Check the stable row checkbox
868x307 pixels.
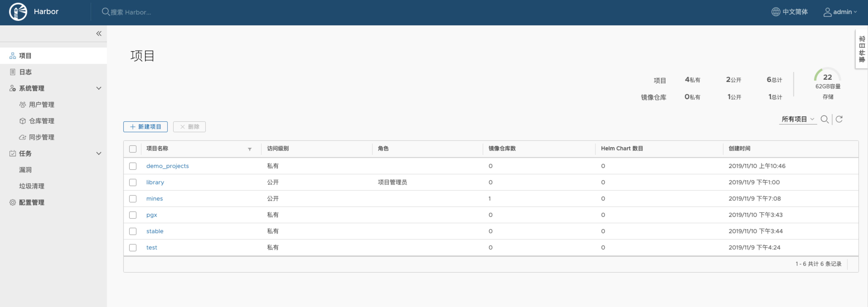tap(133, 231)
